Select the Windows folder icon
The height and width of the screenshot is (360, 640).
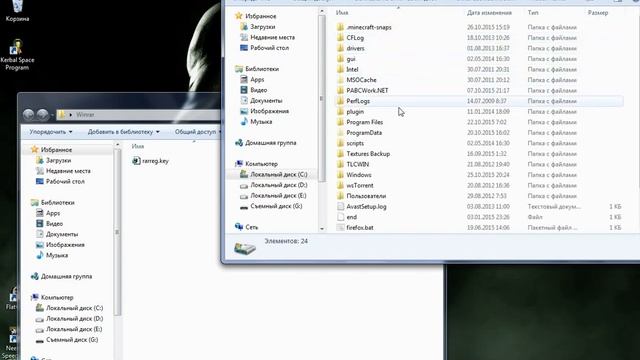tap(340, 175)
